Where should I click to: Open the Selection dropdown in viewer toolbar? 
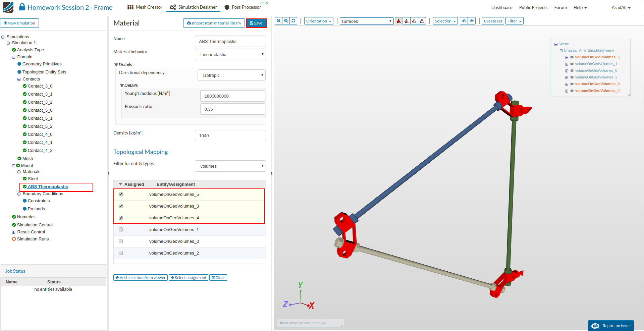tap(445, 21)
